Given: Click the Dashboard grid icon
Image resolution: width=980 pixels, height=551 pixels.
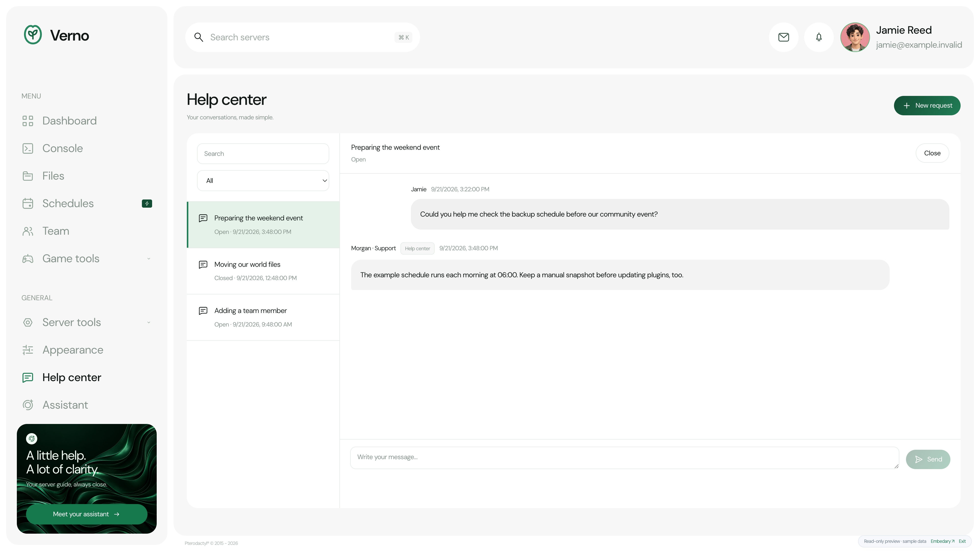Looking at the screenshot, I should (28, 121).
